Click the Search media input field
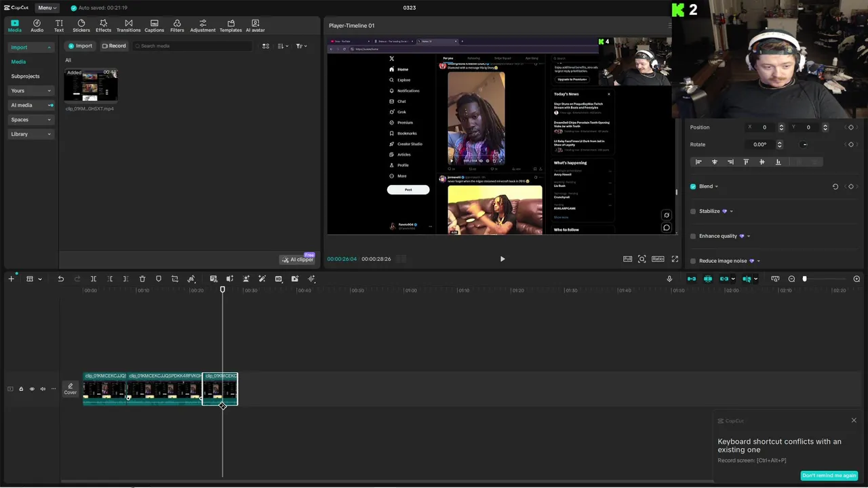 [x=192, y=46]
